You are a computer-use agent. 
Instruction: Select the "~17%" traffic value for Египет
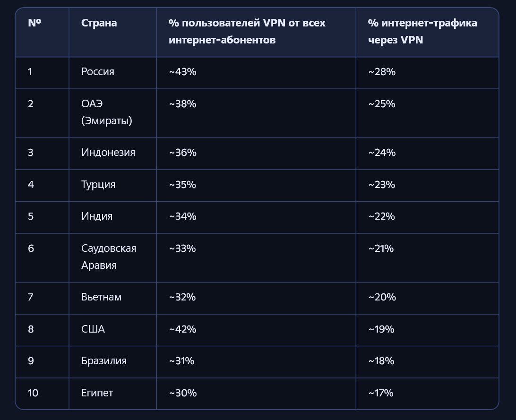pyautogui.click(x=381, y=393)
